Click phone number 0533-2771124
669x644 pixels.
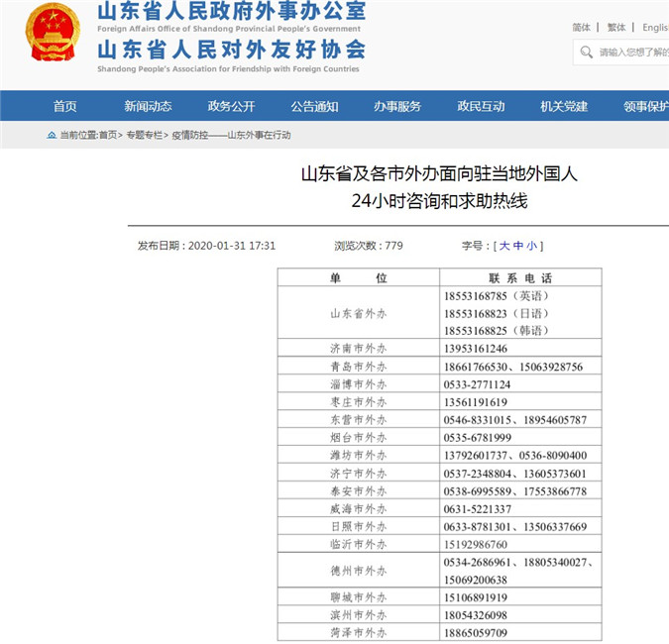click(477, 384)
